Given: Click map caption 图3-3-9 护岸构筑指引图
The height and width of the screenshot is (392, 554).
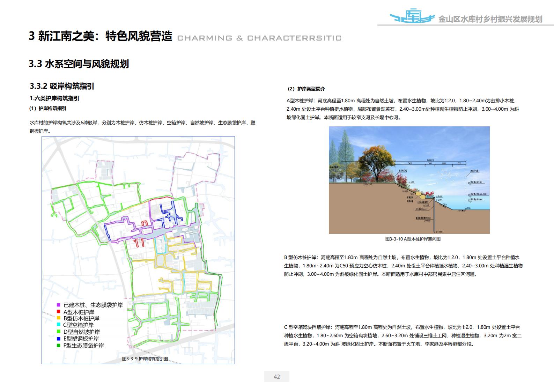Looking at the screenshot, I should tap(145, 358).
